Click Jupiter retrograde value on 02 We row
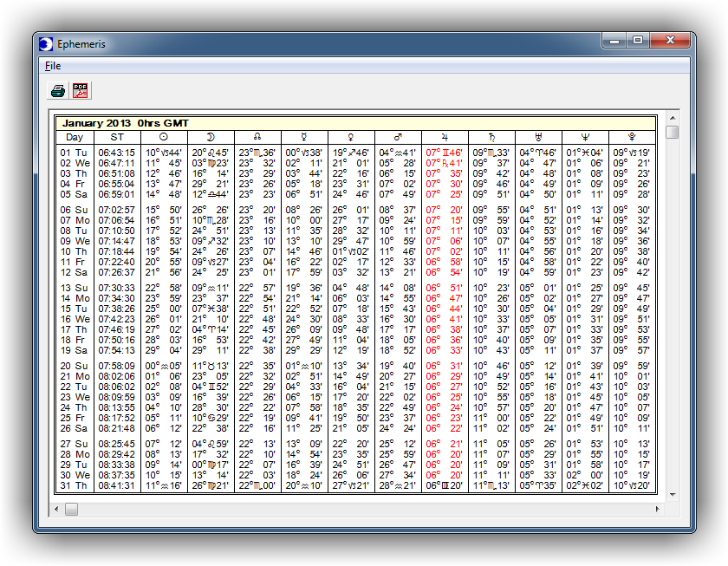 coord(444,164)
